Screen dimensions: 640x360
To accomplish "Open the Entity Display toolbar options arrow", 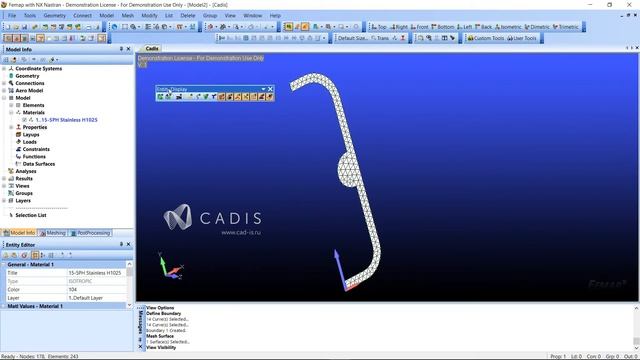I will pyautogui.click(x=263, y=89).
